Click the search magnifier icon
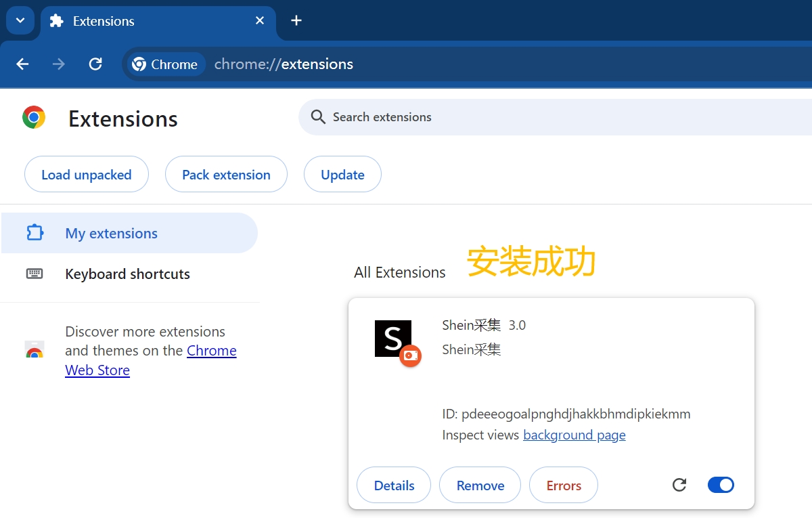The height and width of the screenshot is (518, 812). click(318, 117)
